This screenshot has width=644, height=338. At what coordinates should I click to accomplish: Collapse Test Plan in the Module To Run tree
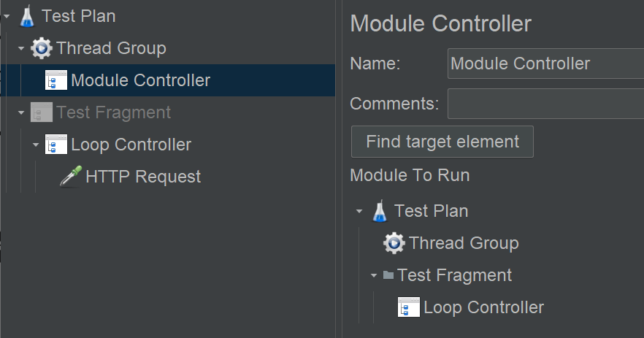[x=359, y=212]
